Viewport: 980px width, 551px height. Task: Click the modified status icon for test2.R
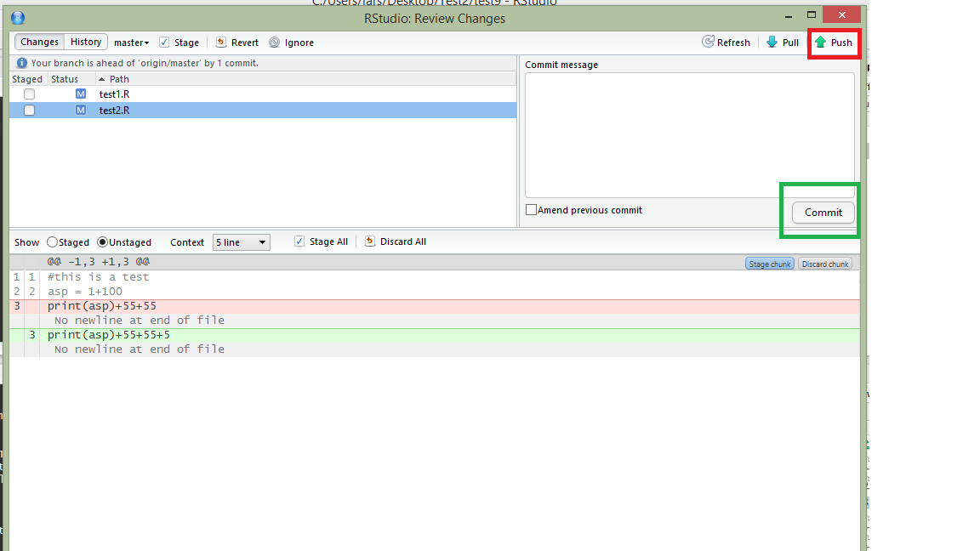tap(81, 110)
